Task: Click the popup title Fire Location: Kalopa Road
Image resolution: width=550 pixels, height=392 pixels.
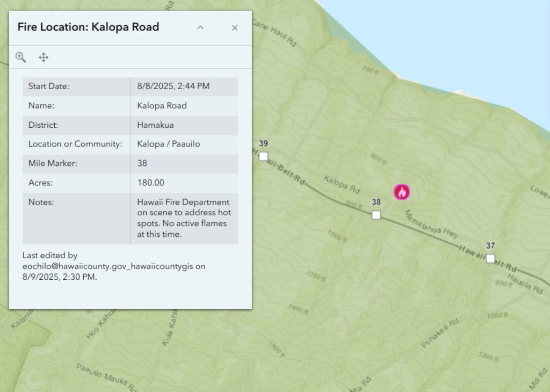Action: (88, 27)
